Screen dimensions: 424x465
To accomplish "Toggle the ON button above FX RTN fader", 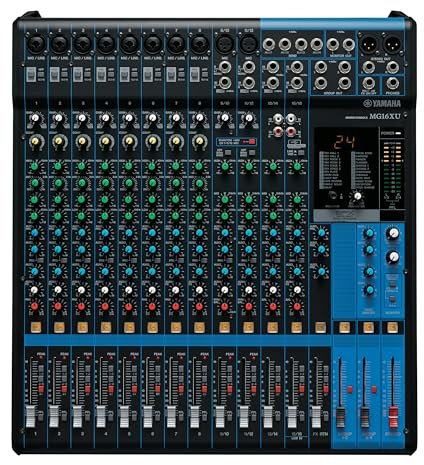I will click(x=320, y=327).
